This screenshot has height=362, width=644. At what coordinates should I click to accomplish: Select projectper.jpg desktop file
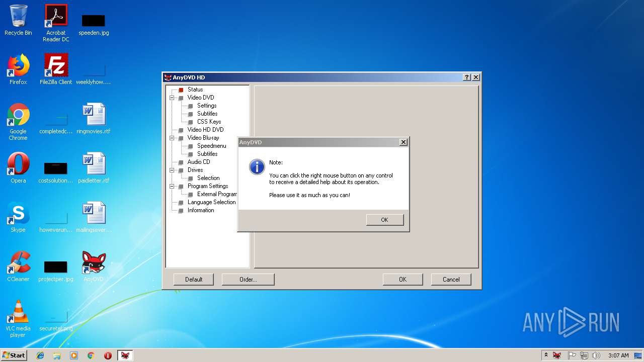pyautogui.click(x=56, y=270)
